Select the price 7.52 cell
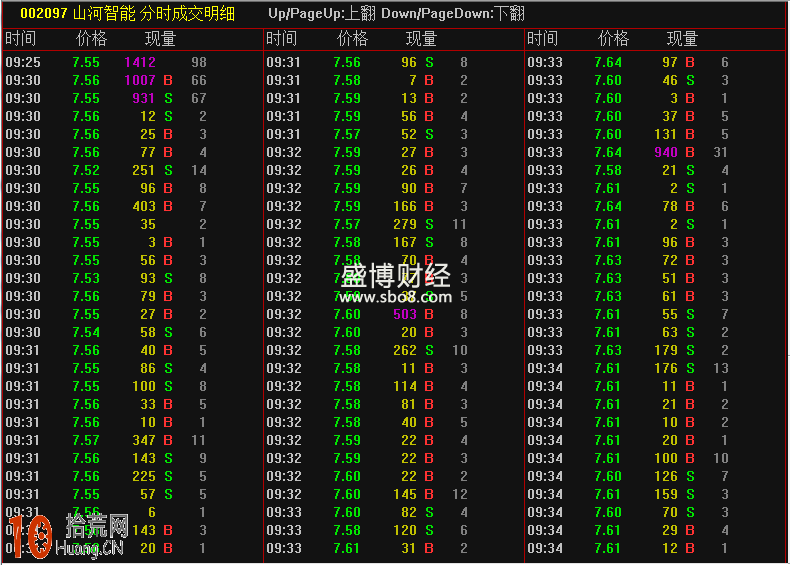The height and width of the screenshot is (565, 790). click(x=86, y=170)
